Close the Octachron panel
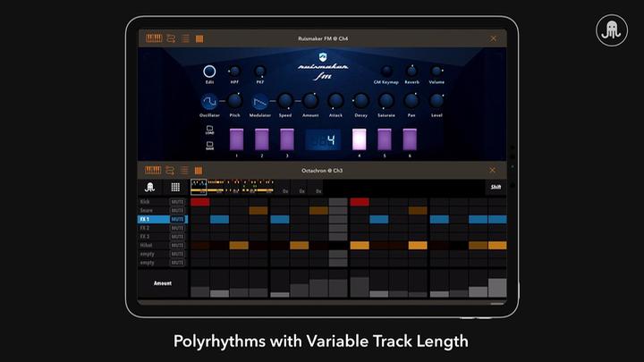This screenshot has width=644, height=362. coord(493,170)
